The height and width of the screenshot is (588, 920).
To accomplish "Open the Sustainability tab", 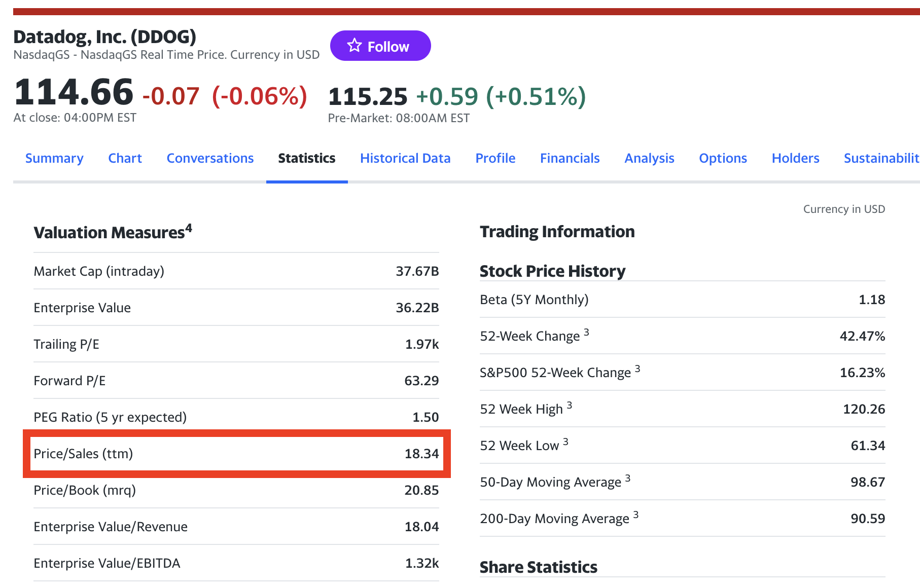I will click(x=881, y=158).
